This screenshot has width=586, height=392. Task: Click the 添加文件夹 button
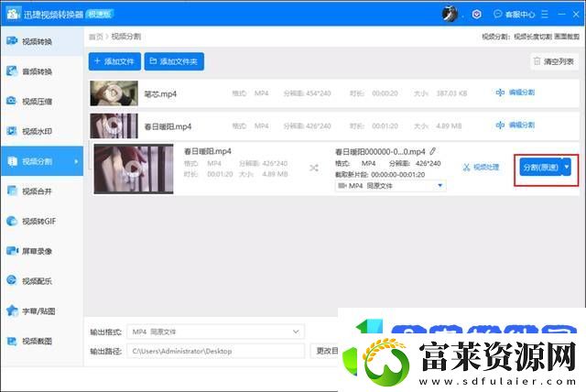(x=174, y=61)
